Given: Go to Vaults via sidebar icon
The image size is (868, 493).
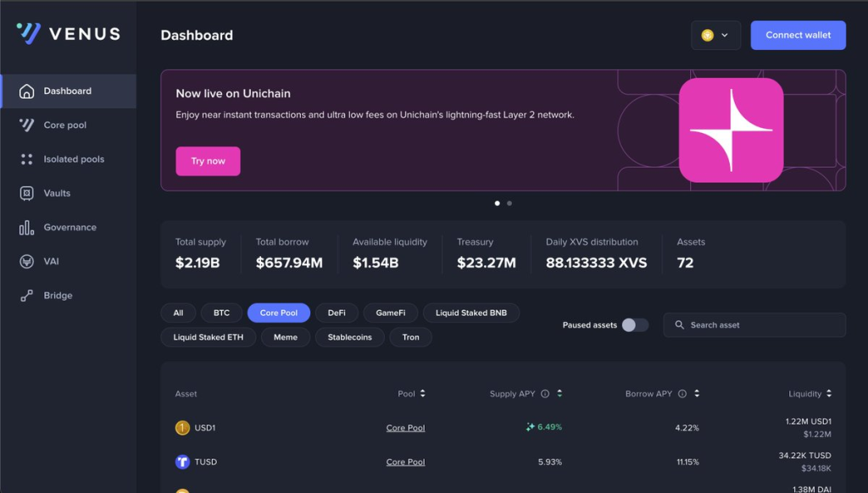Looking at the screenshot, I should tap(26, 193).
